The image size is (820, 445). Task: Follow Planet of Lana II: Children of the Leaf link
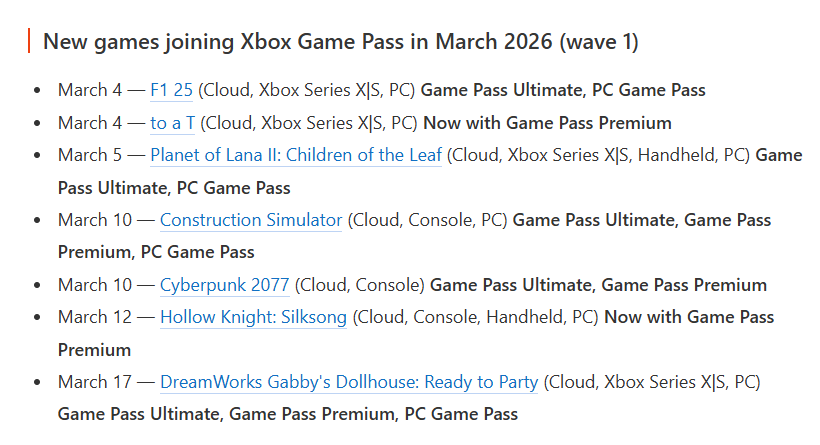(x=295, y=155)
